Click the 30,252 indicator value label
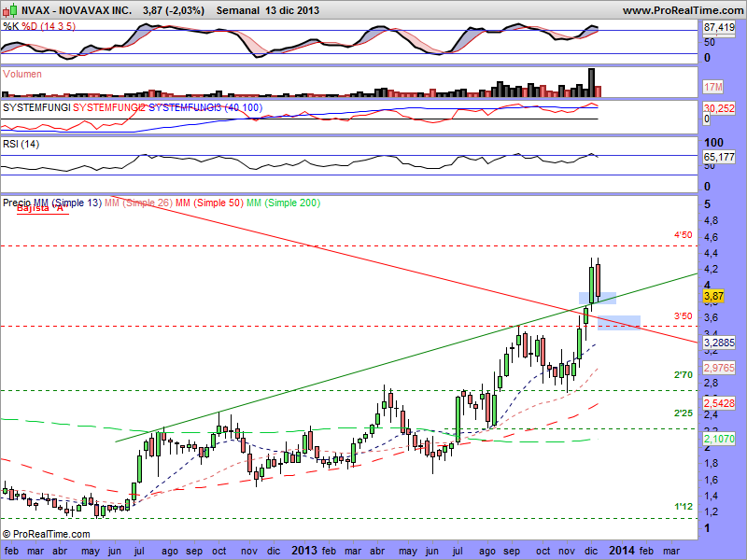The image size is (747, 560). pyautogui.click(x=719, y=108)
